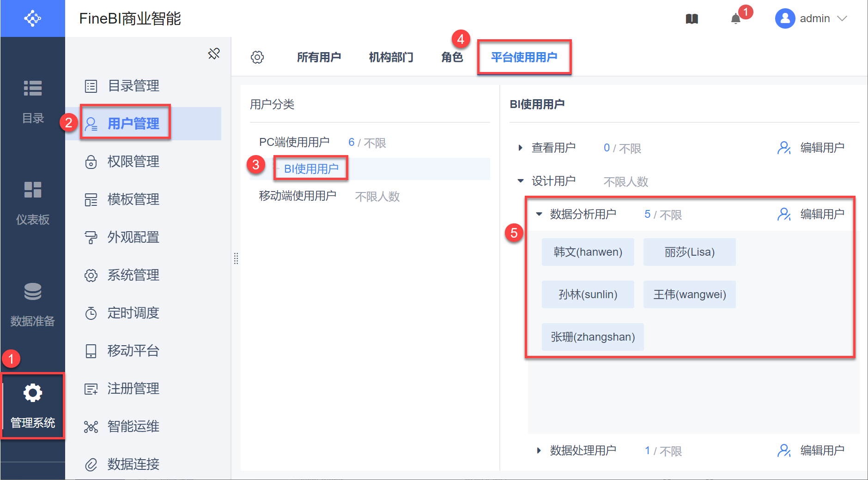Click the 定时调度 clock icon
The image size is (868, 480).
pyautogui.click(x=91, y=313)
